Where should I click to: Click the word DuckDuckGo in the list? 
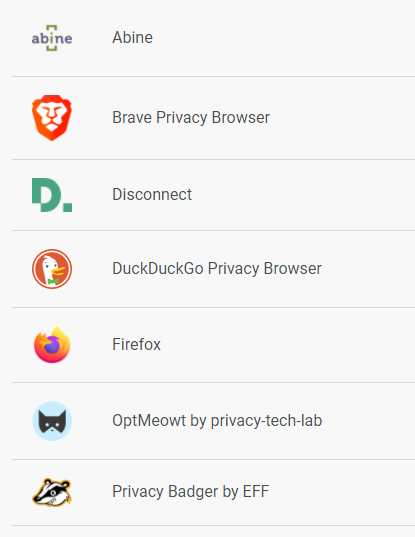coord(158,268)
